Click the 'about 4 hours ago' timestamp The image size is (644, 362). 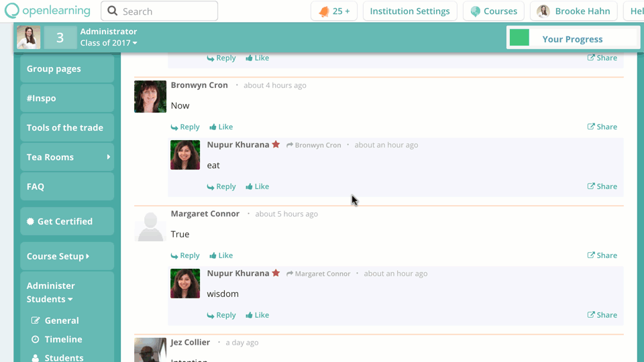(x=275, y=85)
